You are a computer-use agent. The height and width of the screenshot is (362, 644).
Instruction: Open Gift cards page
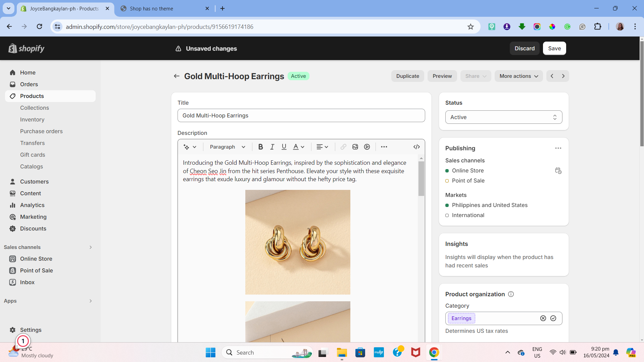[x=33, y=155]
